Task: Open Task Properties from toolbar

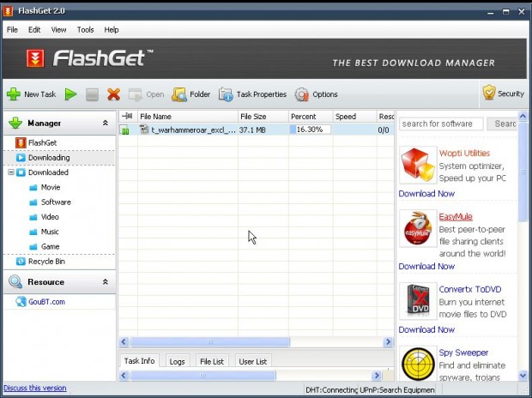Action: 252,94
